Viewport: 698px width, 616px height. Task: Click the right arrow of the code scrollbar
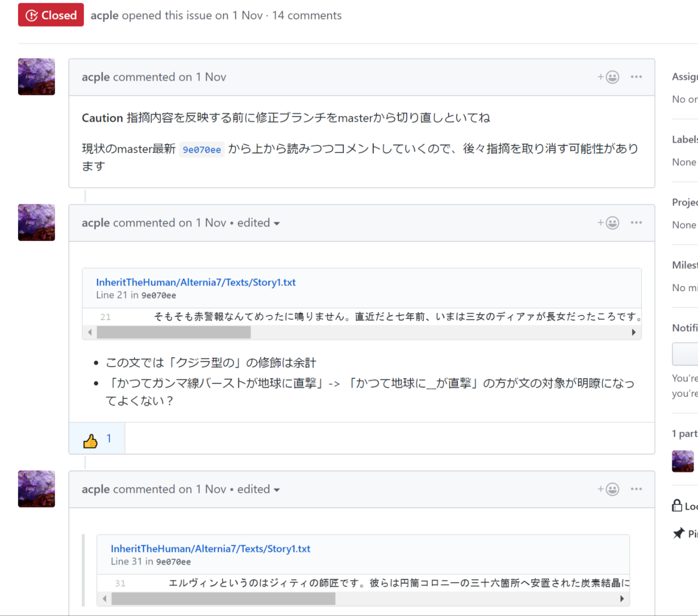[x=634, y=332]
